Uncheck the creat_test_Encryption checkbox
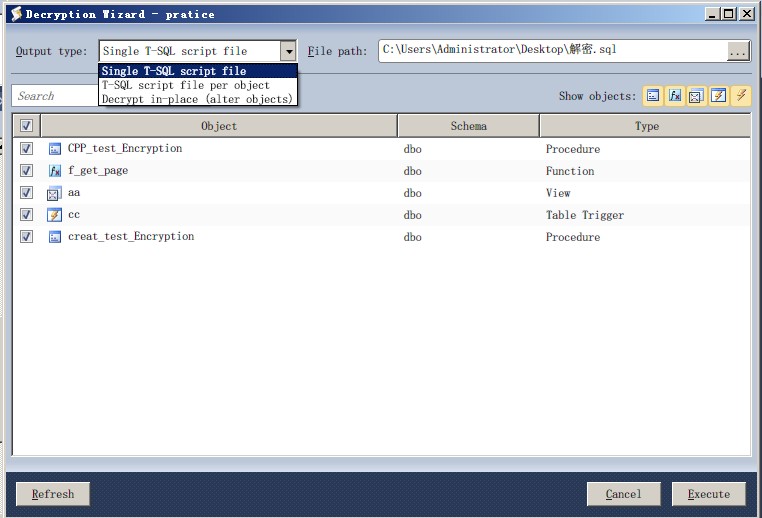Viewport: 762px width, 518px height. pos(26,237)
